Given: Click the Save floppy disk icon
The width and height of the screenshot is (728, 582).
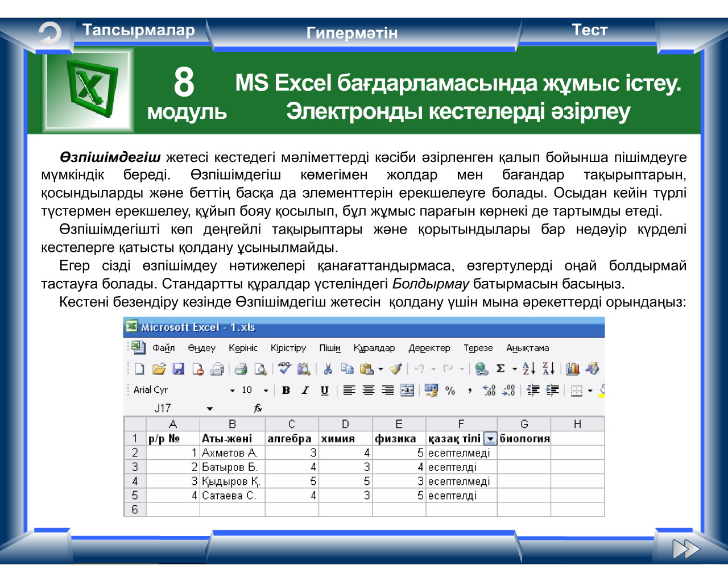Looking at the screenshot, I should tap(178, 369).
